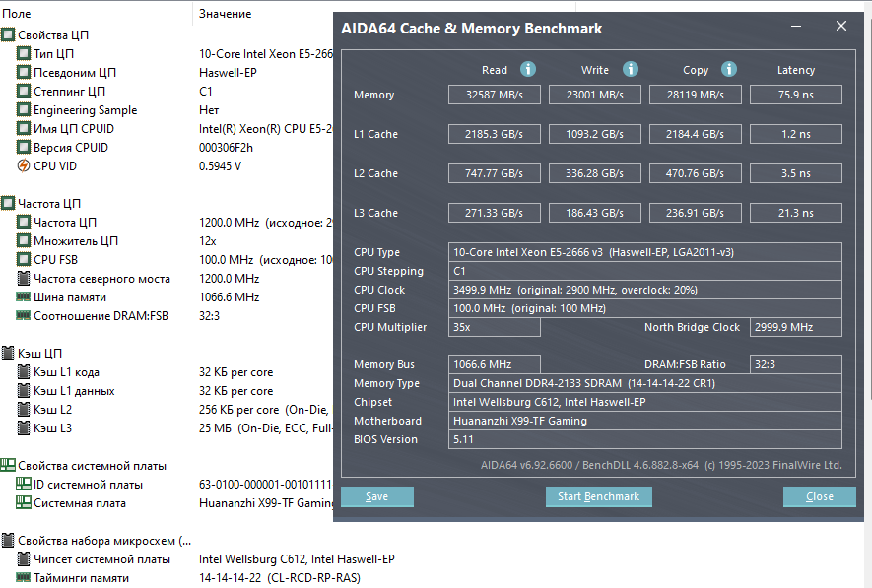The width and height of the screenshot is (872, 588).
Task: Click the Имя ЦП CPUID row icon
Action: (x=24, y=128)
